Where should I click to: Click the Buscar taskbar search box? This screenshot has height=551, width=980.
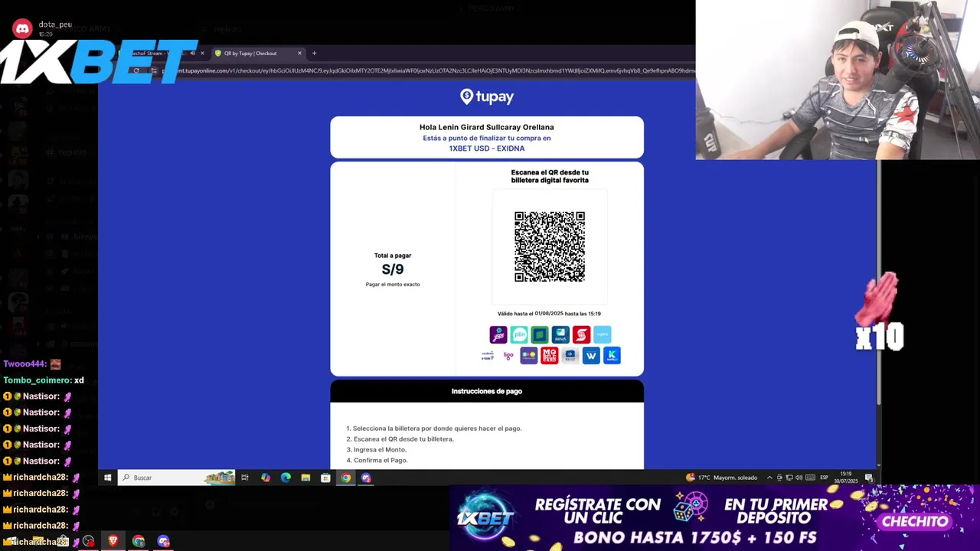click(x=176, y=478)
